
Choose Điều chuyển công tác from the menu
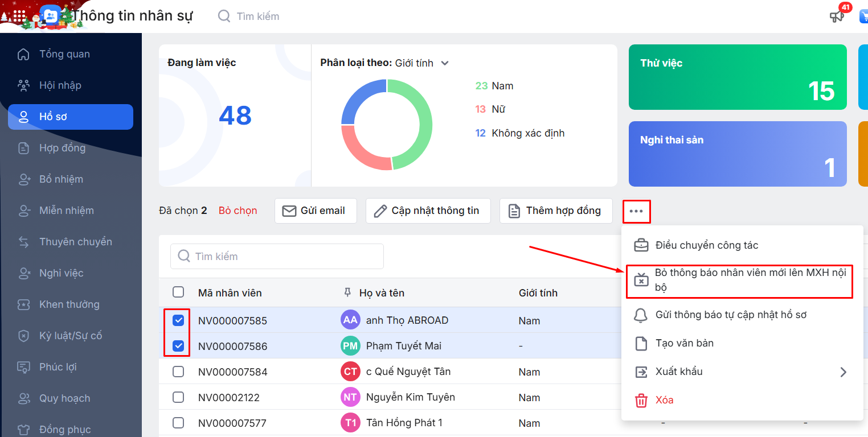(x=706, y=245)
